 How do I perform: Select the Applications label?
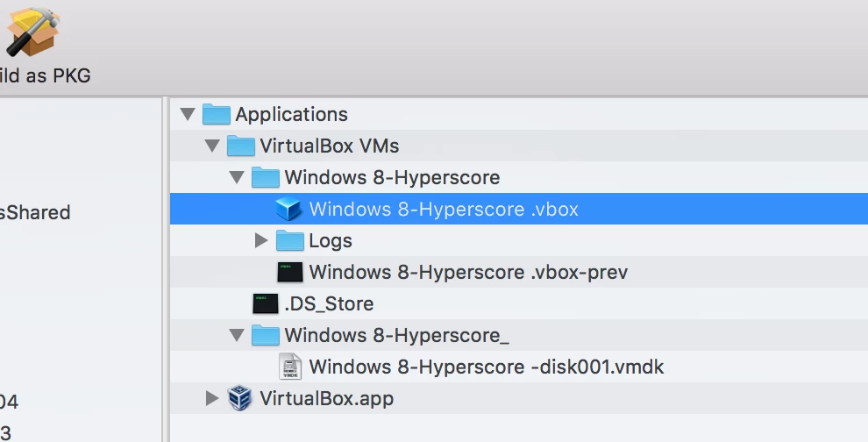click(292, 115)
